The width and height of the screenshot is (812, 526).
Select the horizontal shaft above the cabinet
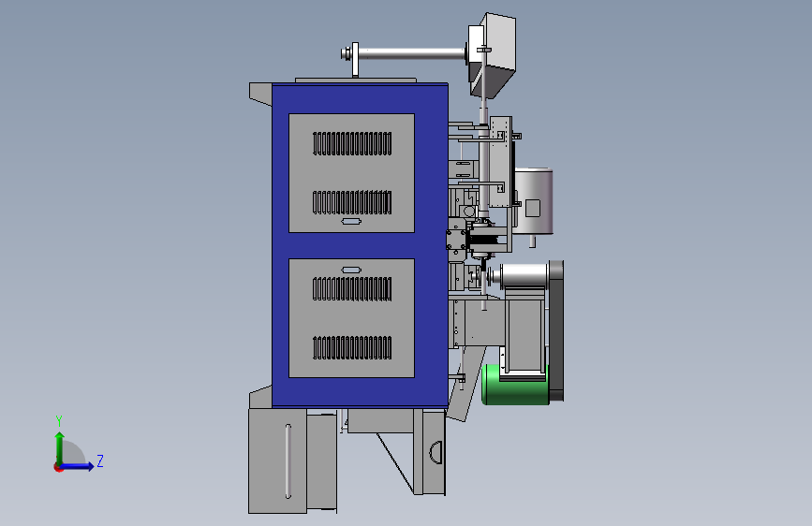411,53
